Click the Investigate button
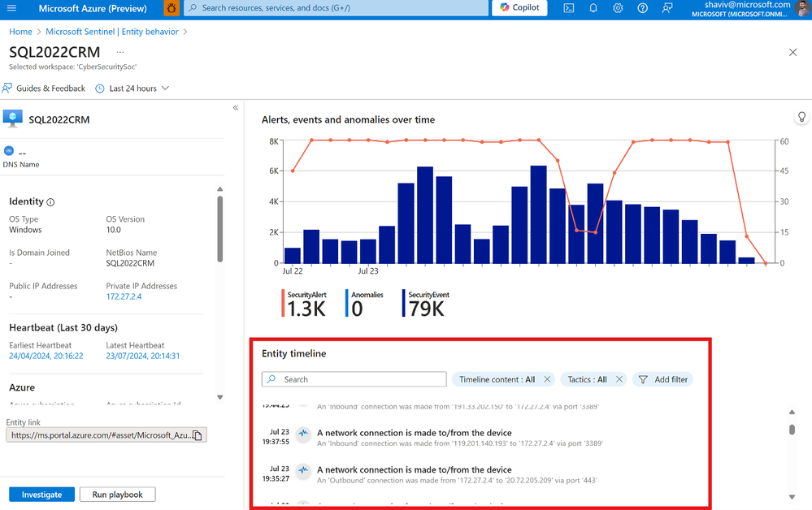 click(42, 495)
